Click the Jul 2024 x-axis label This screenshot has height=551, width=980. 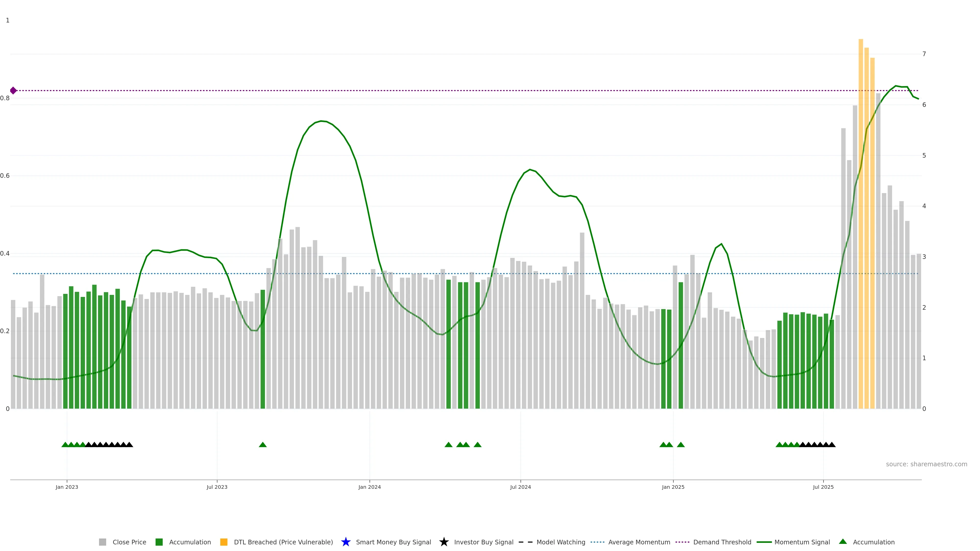point(520,487)
